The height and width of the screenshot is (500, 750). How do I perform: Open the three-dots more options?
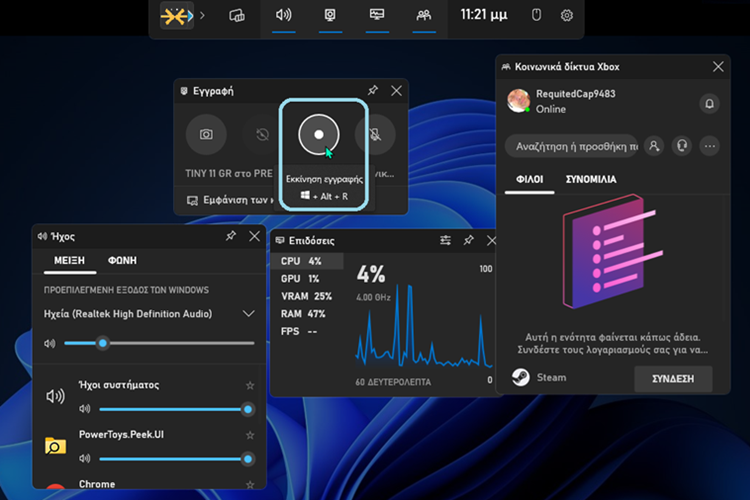pos(709,146)
